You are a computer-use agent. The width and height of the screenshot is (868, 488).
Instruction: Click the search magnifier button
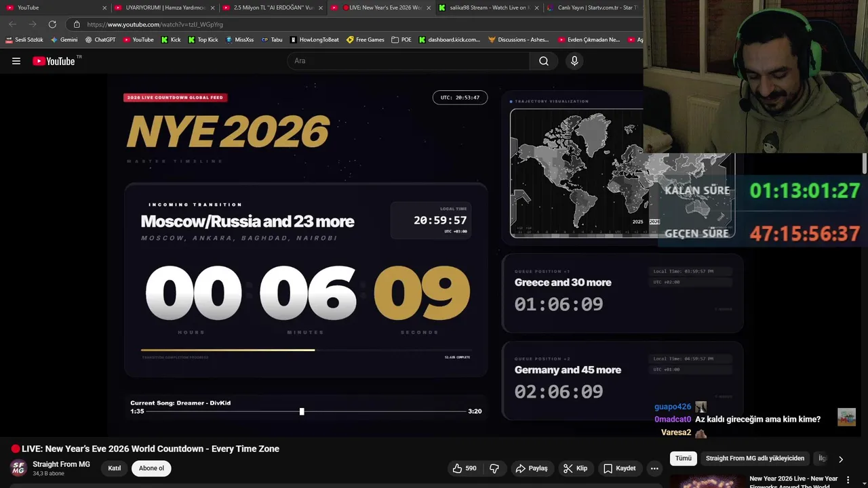click(544, 61)
